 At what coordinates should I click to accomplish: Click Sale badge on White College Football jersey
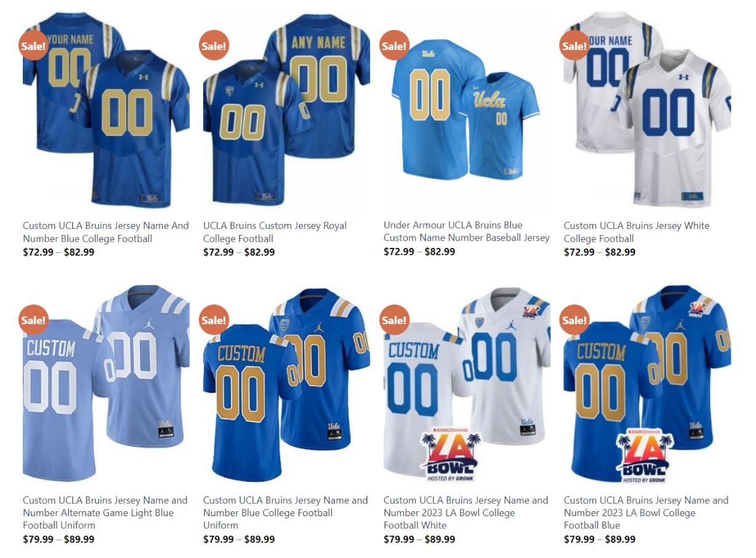(x=574, y=46)
